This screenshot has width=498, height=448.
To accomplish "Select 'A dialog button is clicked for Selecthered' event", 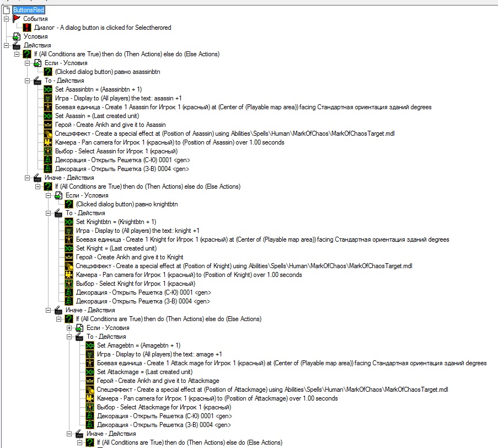I will pyautogui.click(x=103, y=28).
